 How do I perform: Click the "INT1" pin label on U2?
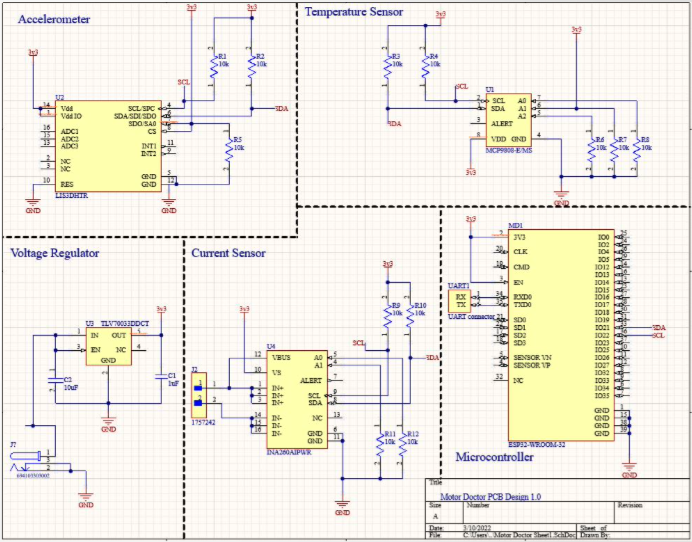point(149,146)
